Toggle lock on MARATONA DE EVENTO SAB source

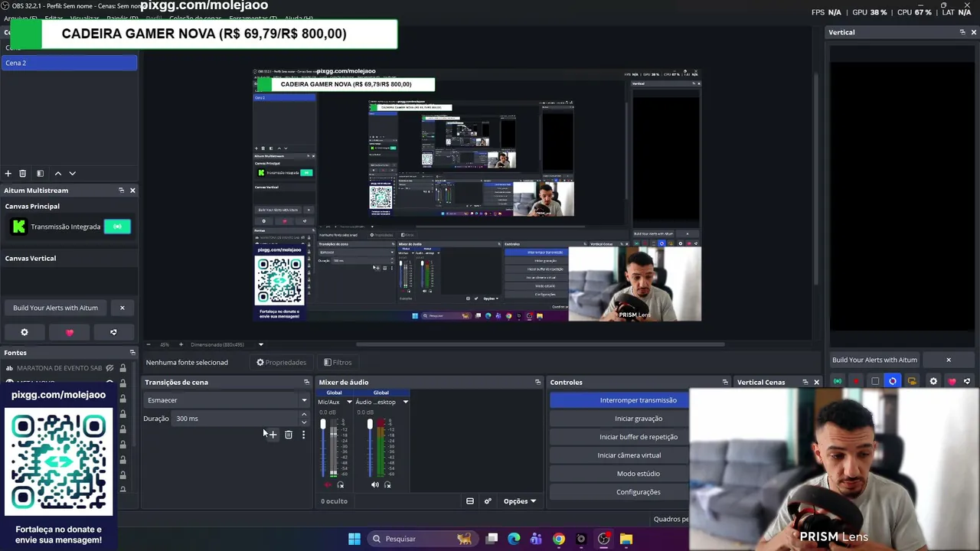[x=122, y=368]
